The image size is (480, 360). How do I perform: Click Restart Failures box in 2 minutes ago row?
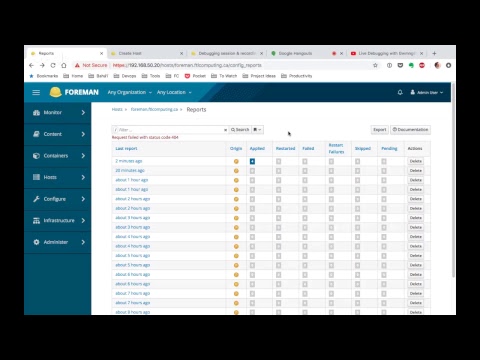331,161
